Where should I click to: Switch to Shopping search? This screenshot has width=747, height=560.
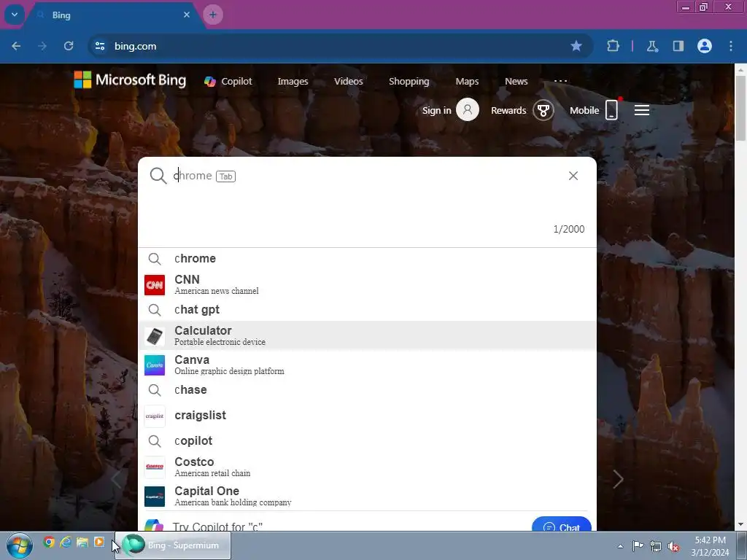tap(409, 82)
